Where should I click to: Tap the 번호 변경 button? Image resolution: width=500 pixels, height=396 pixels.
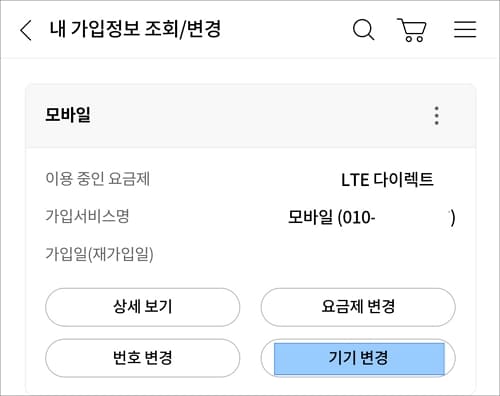click(143, 358)
